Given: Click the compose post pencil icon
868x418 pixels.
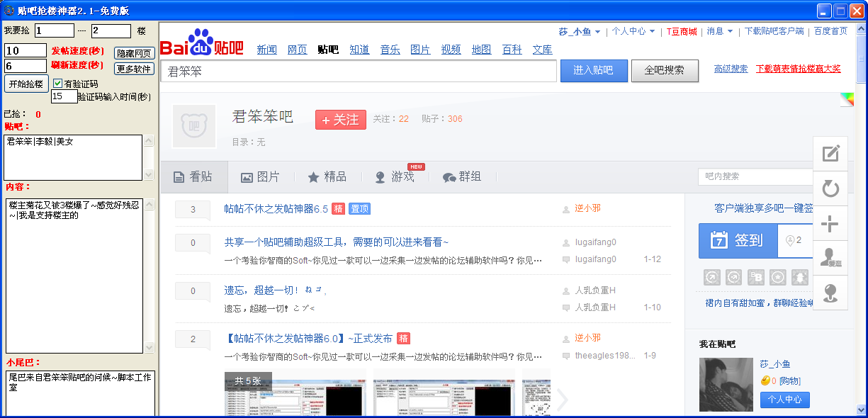Looking at the screenshot, I should point(830,153).
